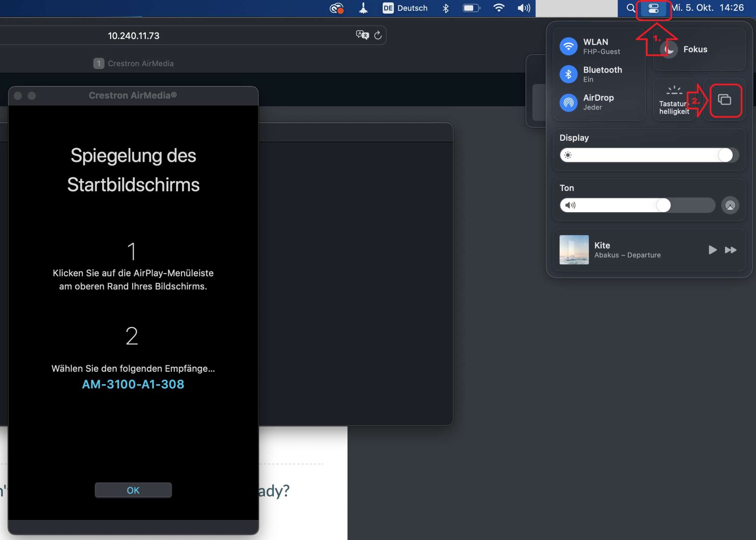Toggle the WLAN blue circle icon
Image resolution: width=756 pixels, height=540 pixels.
[569, 46]
